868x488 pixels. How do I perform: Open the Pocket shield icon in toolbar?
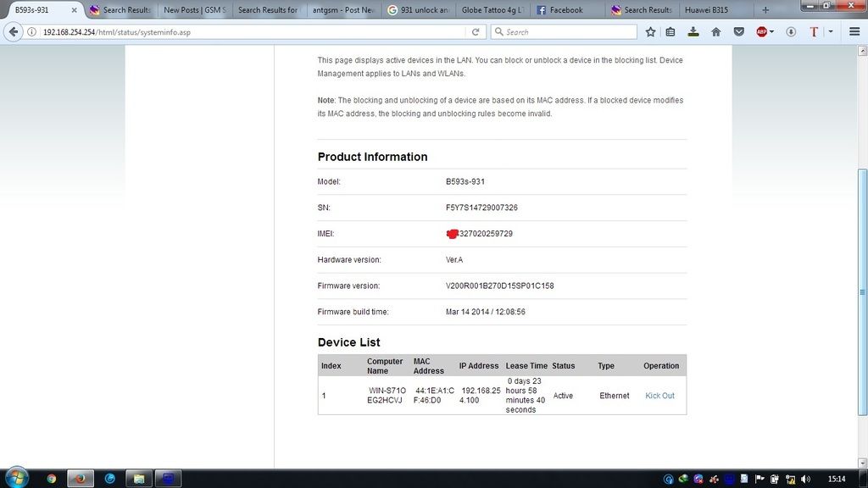pyautogui.click(x=738, y=32)
